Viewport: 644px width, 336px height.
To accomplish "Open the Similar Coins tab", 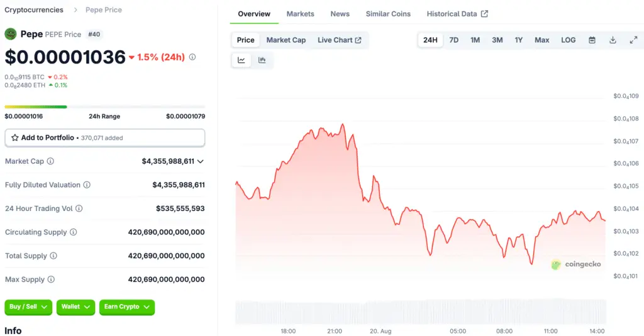I will point(388,14).
